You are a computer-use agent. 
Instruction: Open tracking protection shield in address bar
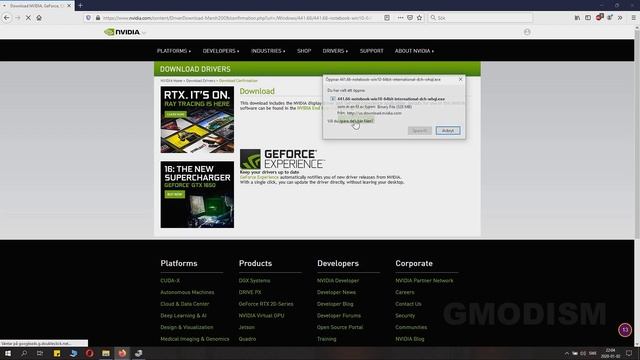(88, 18)
